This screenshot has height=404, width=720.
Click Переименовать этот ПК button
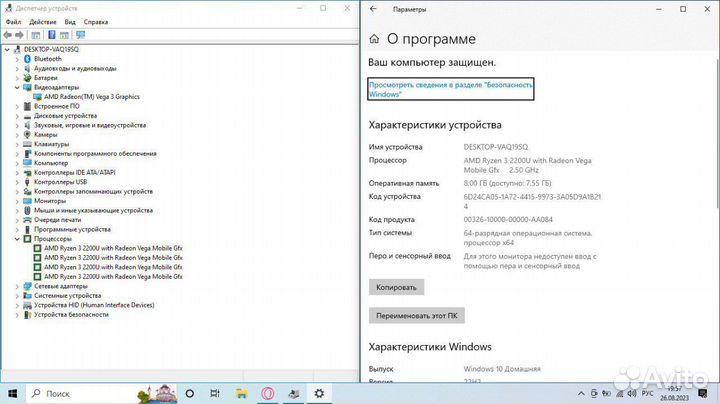coord(416,315)
